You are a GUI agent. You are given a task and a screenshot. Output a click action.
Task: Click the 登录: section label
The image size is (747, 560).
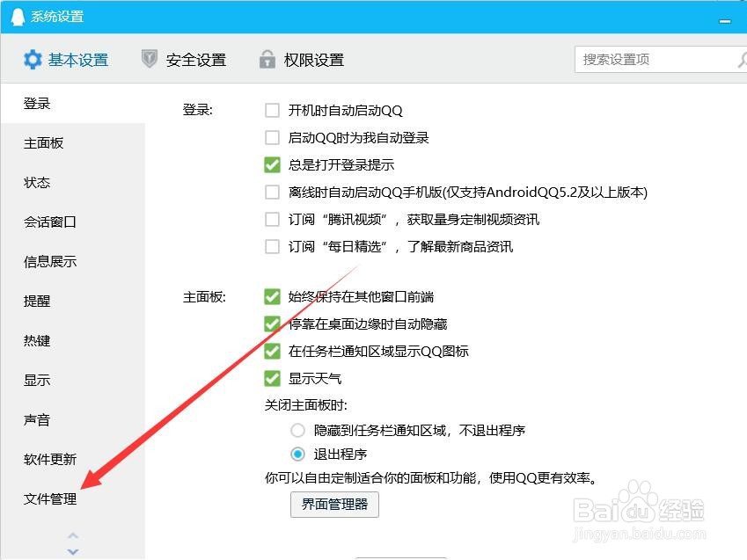pos(198,110)
